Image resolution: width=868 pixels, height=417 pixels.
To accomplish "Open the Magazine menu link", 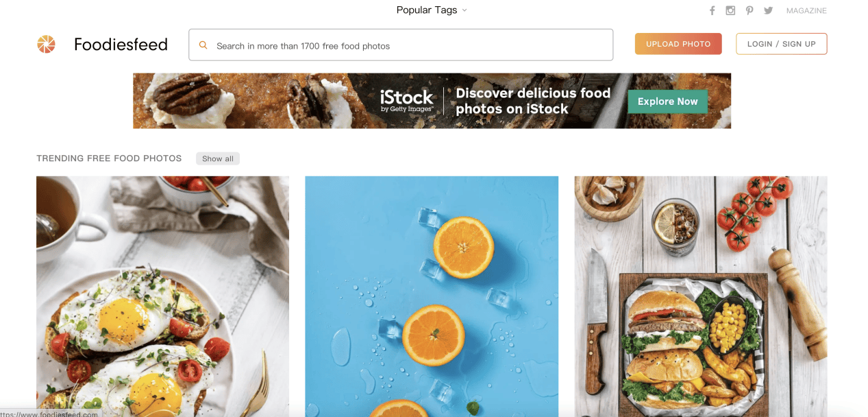I will [x=806, y=10].
